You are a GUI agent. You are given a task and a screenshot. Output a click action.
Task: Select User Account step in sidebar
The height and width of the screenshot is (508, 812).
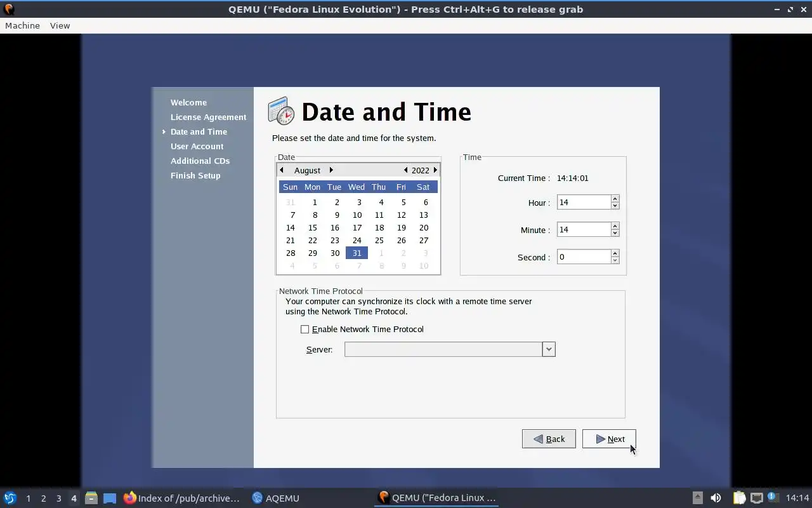197,146
